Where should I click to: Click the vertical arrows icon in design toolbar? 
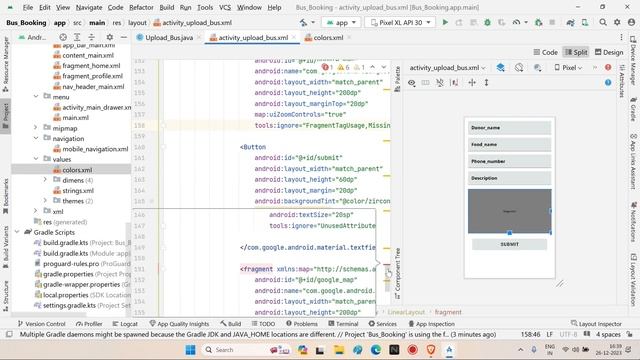click(486, 82)
